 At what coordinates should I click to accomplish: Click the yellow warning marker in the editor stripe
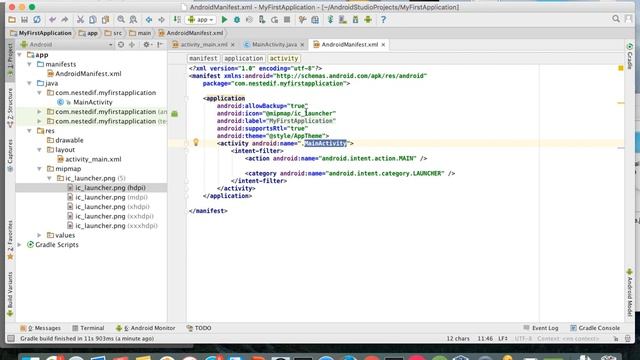(620, 68)
